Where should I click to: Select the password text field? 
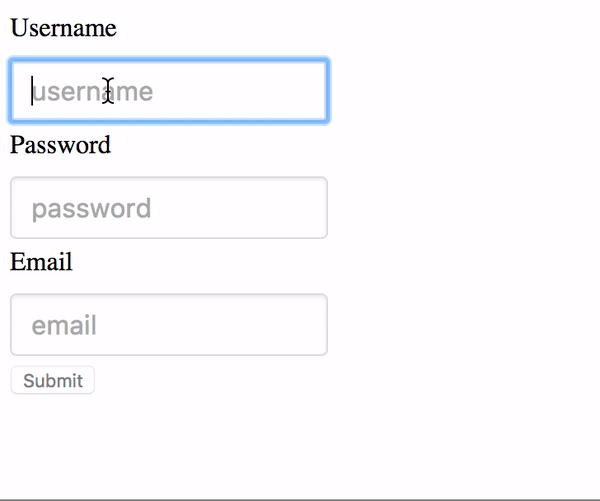coord(169,208)
